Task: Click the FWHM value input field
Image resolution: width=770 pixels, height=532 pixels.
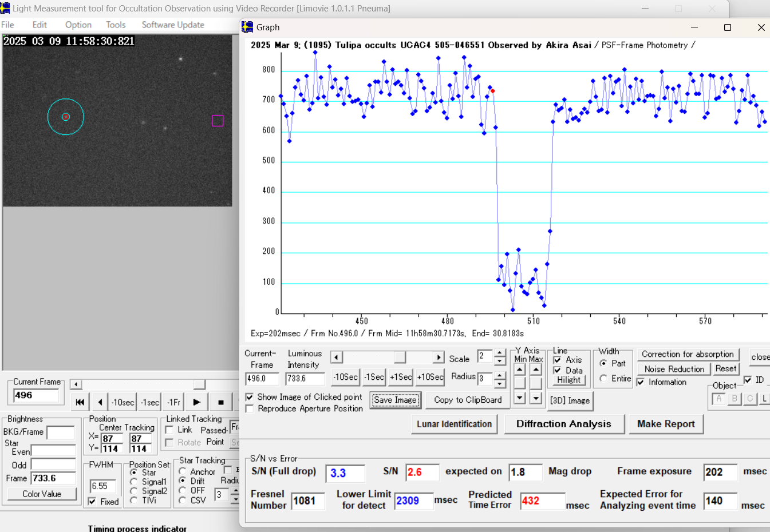Action: tap(103, 486)
